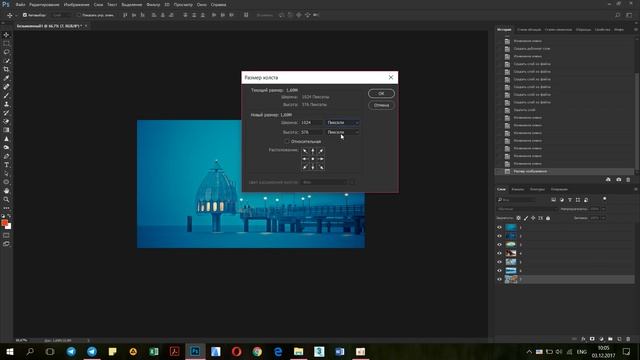Hide layer 7 with its eye icon

click(499, 279)
